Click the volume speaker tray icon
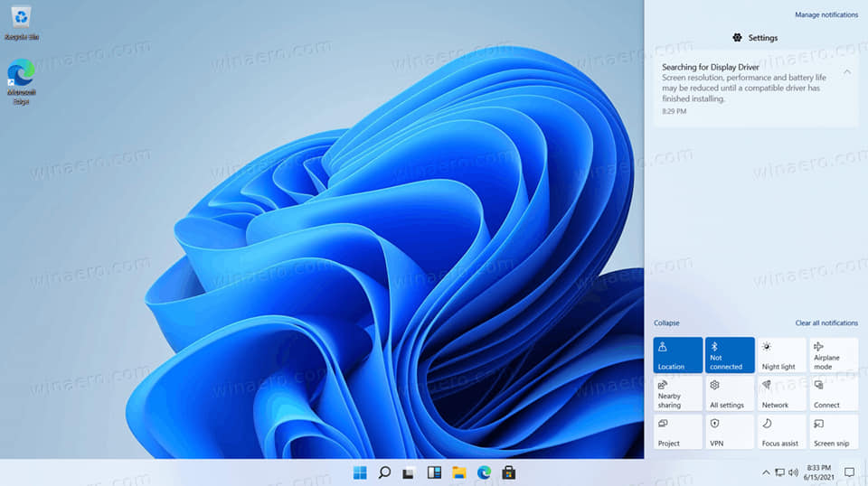Screen dimensions: 868x486 pyautogui.click(x=793, y=472)
